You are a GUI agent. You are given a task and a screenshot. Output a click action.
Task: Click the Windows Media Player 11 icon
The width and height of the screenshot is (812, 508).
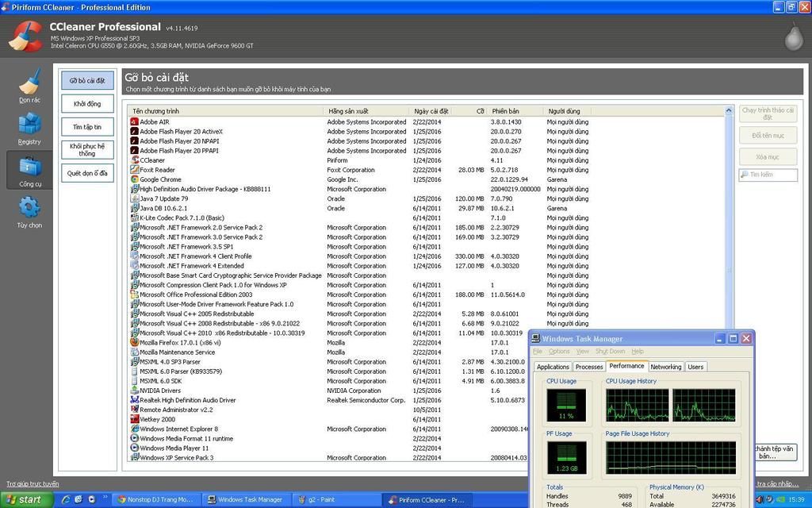click(x=135, y=448)
